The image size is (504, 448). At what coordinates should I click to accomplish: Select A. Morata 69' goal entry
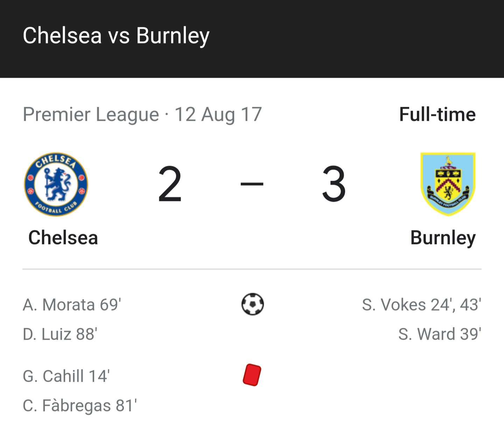pyautogui.click(x=72, y=305)
